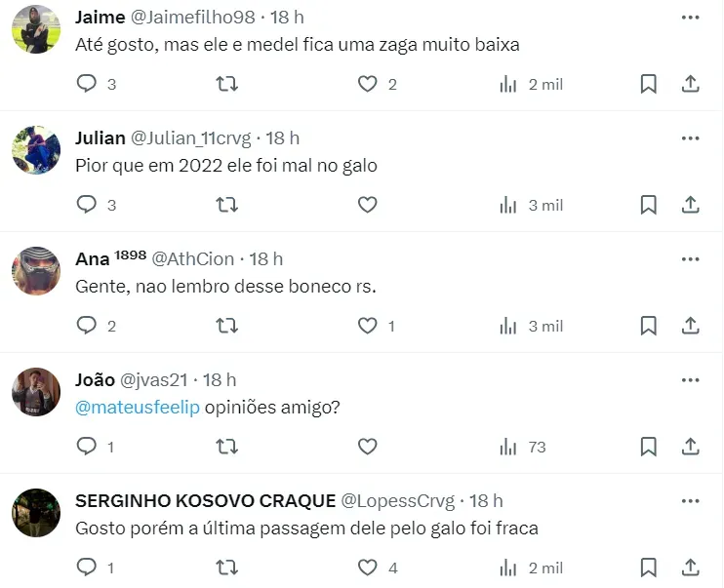This screenshot has width=724, height=588.
Task: Open more options for Julian's tweet
Action: 691,137
